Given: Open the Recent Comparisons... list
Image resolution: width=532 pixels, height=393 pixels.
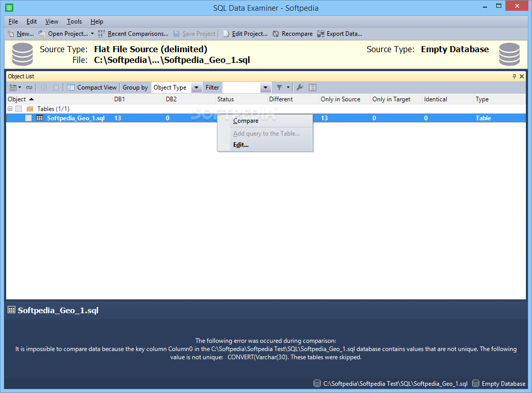Looking at the screenshot, I should click(134, 34).
